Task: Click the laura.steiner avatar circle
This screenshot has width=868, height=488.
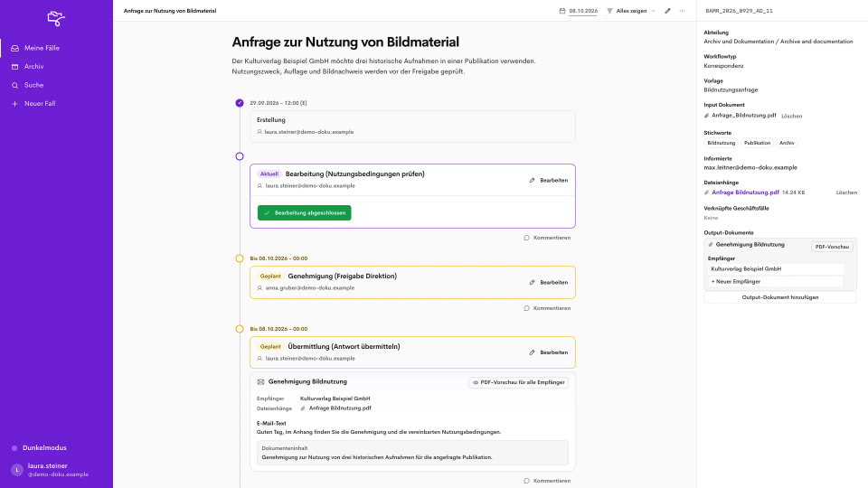Action: (x=17, y=470)
